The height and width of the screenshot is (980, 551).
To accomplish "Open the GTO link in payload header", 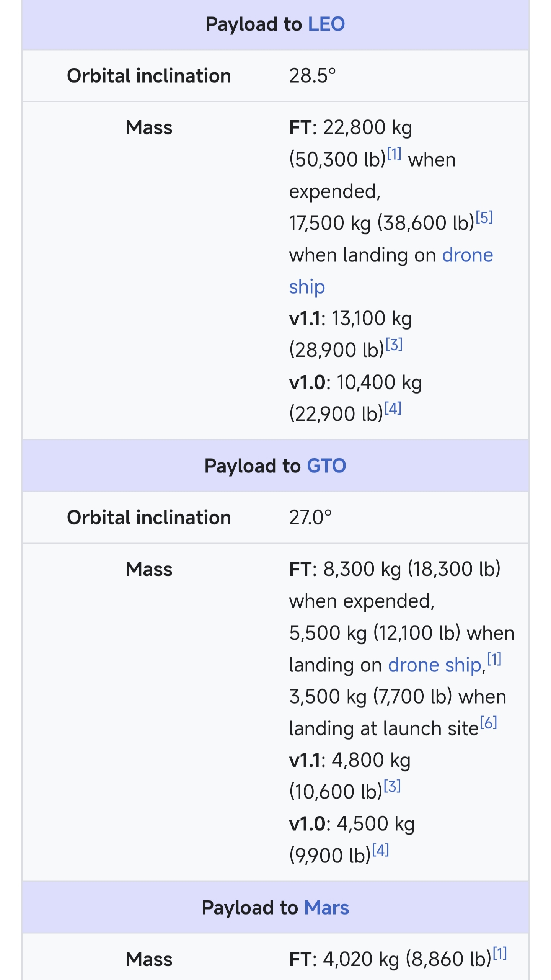I will (326, 466).
